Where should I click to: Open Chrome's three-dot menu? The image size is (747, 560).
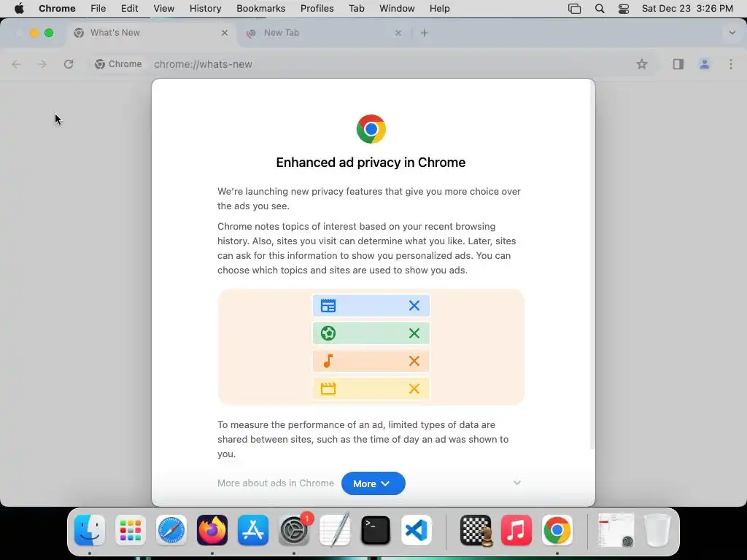(x=731, y=64)
